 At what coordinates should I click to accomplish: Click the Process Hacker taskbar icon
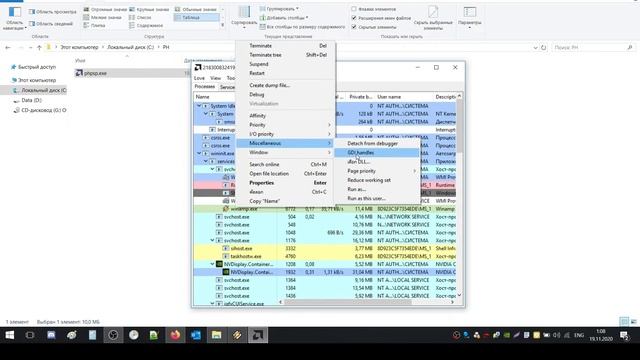[x=258, y=335]
